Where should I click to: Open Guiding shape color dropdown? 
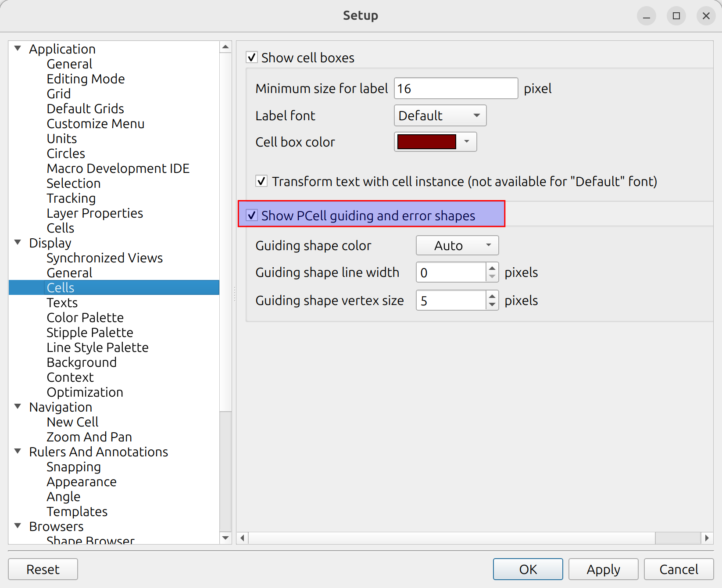pos(457,245)
